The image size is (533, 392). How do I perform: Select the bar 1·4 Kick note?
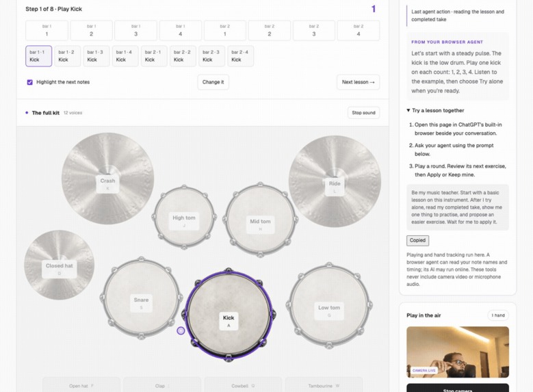[x=125, y=56]
